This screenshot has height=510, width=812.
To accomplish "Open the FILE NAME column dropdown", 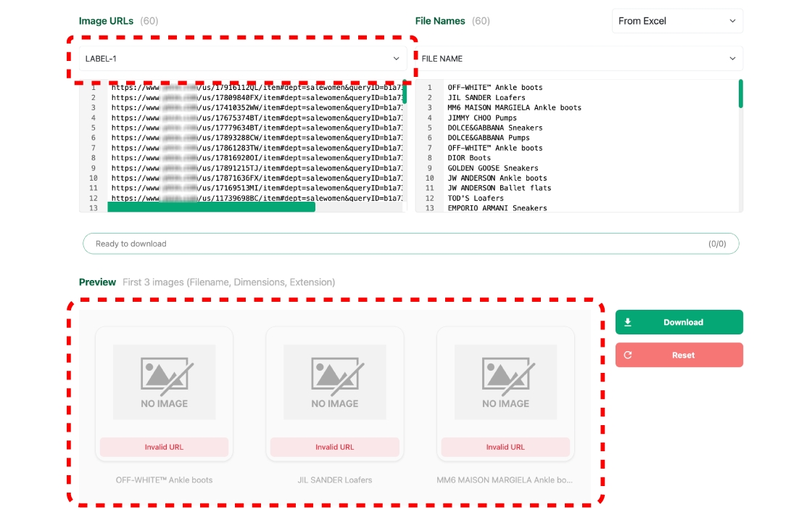I will (x=579, y=59).
